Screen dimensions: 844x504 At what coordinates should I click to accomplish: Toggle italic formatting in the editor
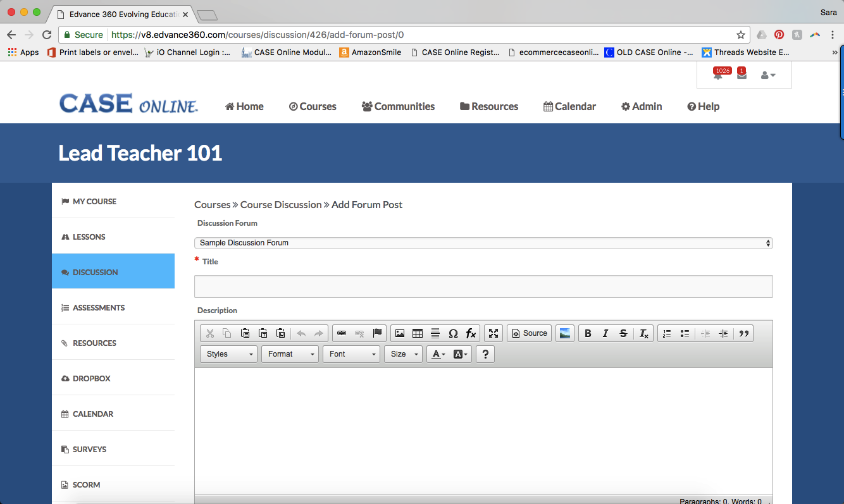coord(605,333)
